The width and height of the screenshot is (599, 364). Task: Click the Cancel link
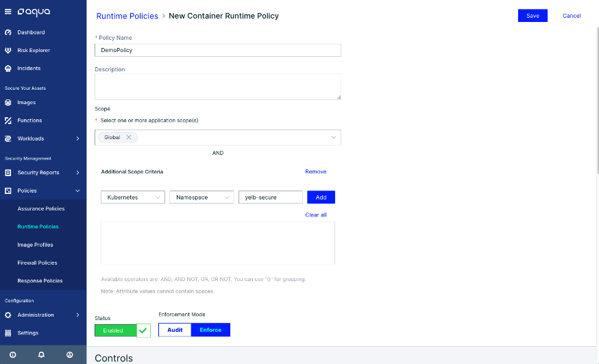click(x=572, y=16)
